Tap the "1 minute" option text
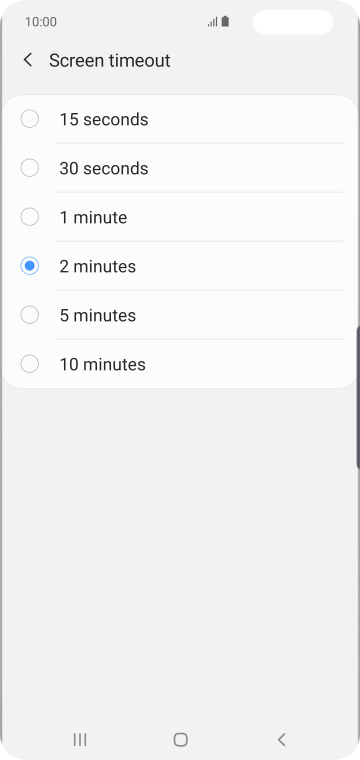The image size is (360, 760). click(93, 217)
